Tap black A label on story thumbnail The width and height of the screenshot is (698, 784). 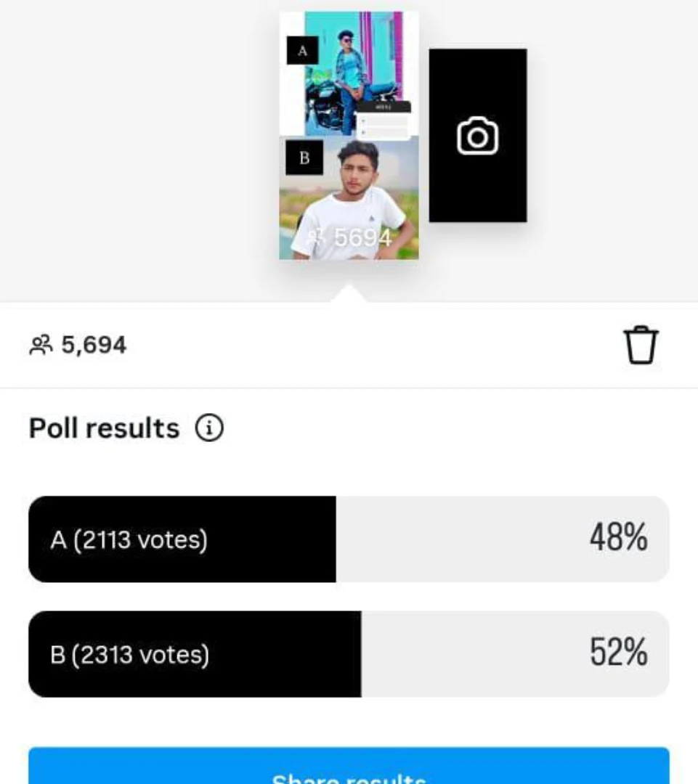click(x=303, y=51)
